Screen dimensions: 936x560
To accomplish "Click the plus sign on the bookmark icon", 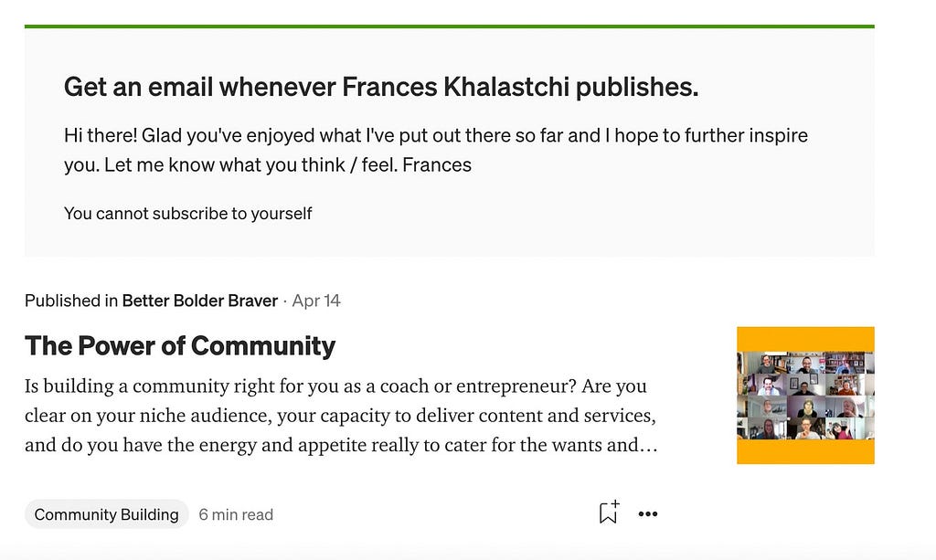I will click(x=615, y=504).
